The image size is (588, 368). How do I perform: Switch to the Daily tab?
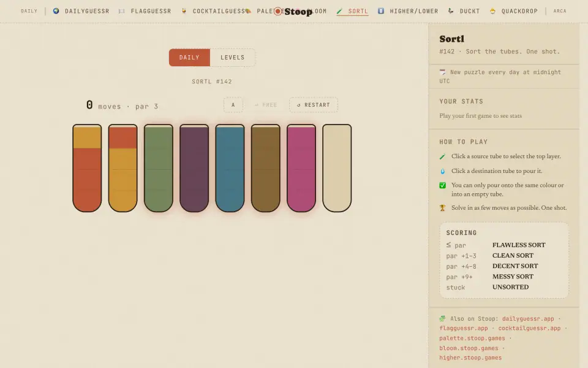pyautogui.click(x=189, y=58)
